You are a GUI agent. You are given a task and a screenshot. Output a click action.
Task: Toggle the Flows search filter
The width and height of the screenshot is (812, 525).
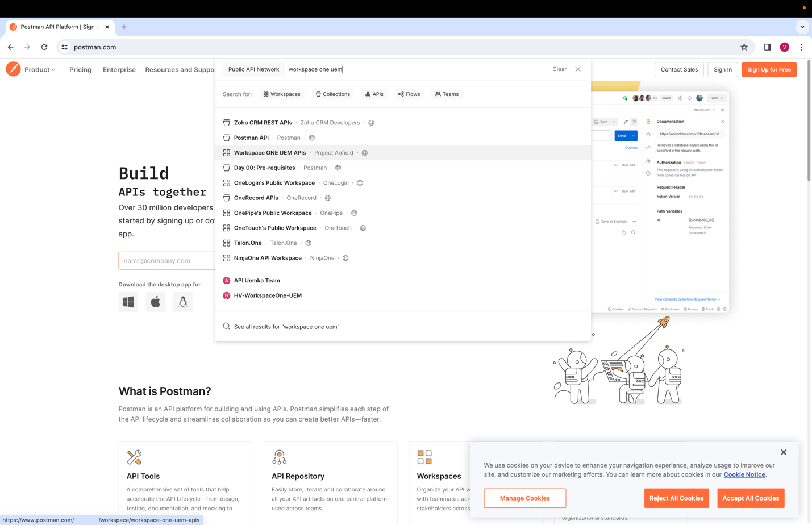tap(409, 94)
